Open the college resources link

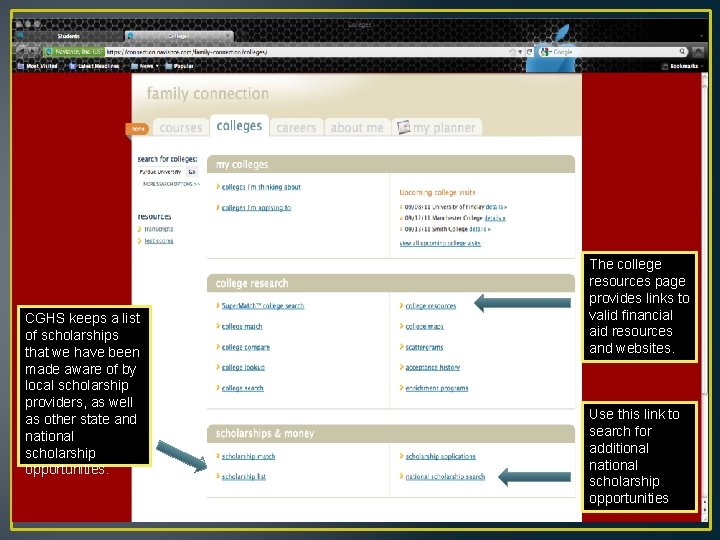pyautogui.click(x=431, y=306)
